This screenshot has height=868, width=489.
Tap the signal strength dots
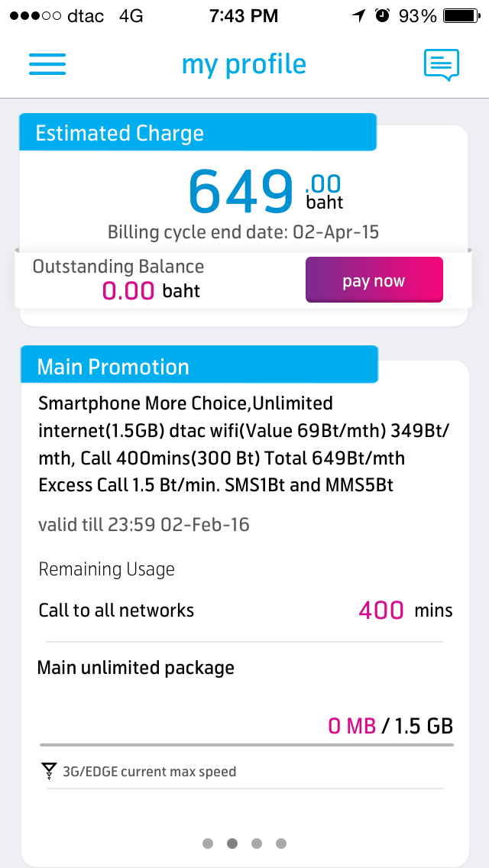coord(32,16)
